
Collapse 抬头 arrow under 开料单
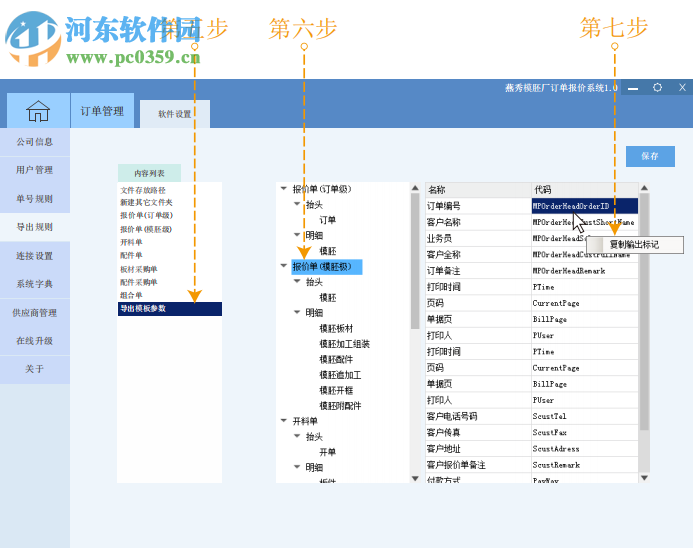click(297, 436)
